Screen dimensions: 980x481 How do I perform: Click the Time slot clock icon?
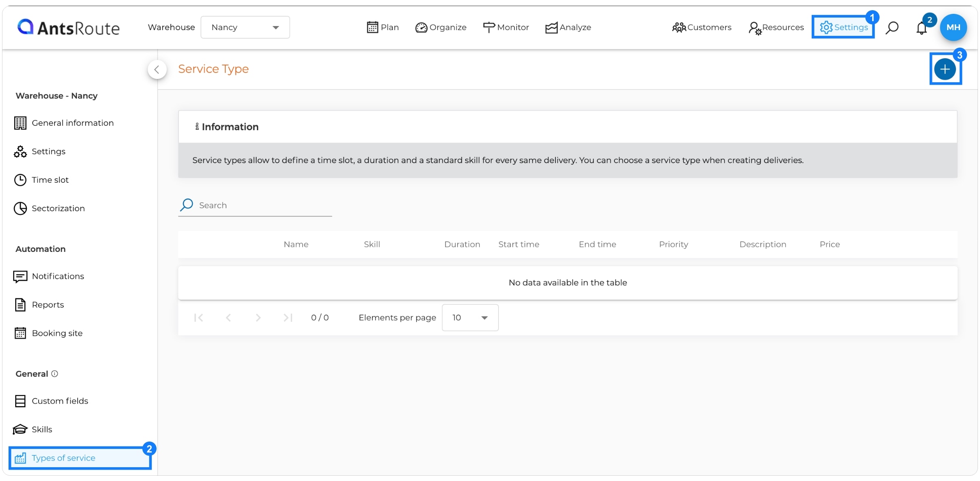(x=20, y=180)
